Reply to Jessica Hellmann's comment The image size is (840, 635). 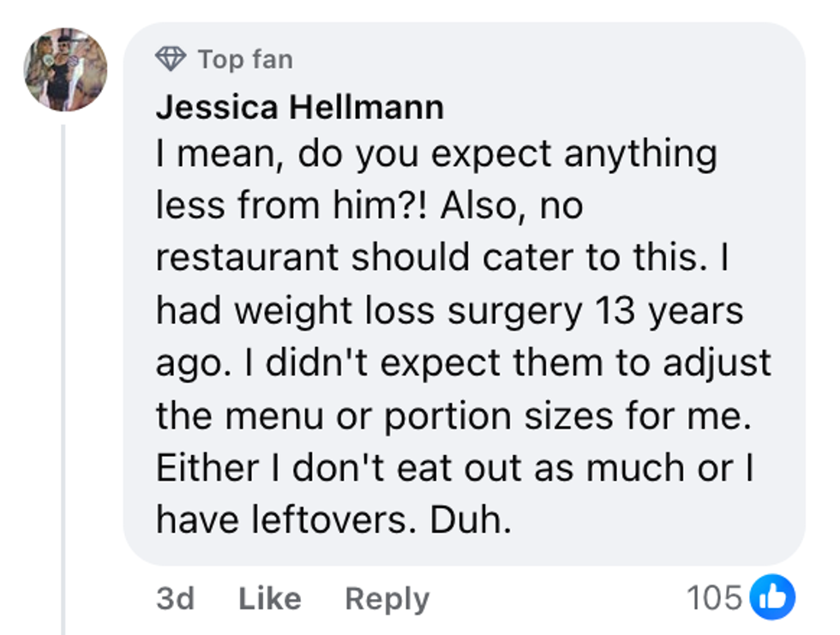(x=387, y=599)
